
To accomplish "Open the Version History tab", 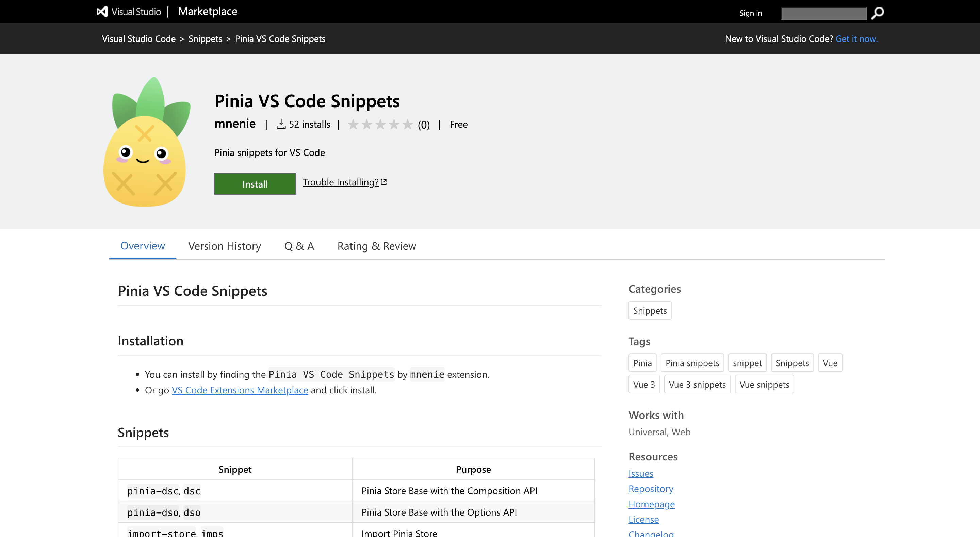I will point(225,246).
